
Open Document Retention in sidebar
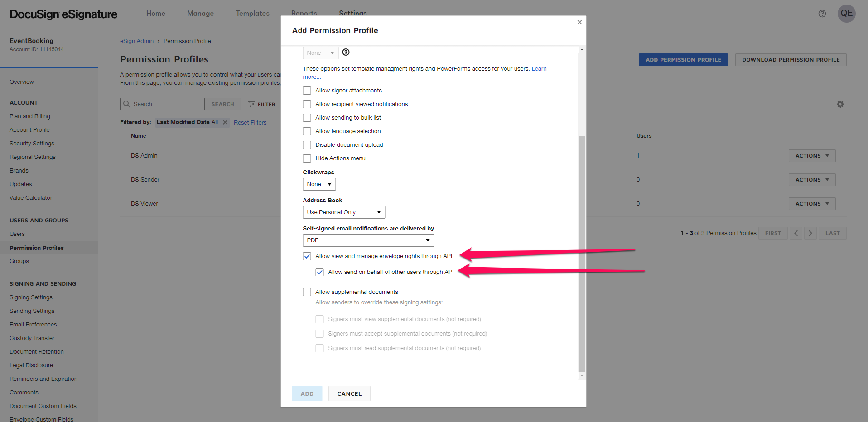point(37,352)
